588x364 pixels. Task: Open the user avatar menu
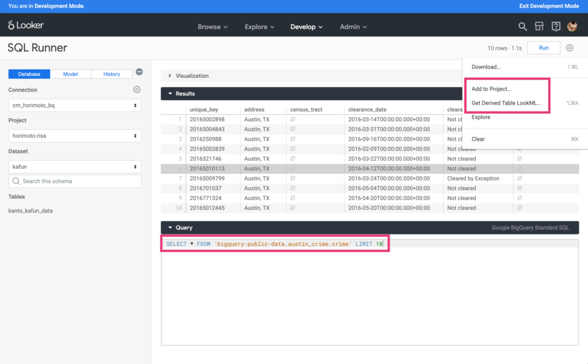point(572,26)
